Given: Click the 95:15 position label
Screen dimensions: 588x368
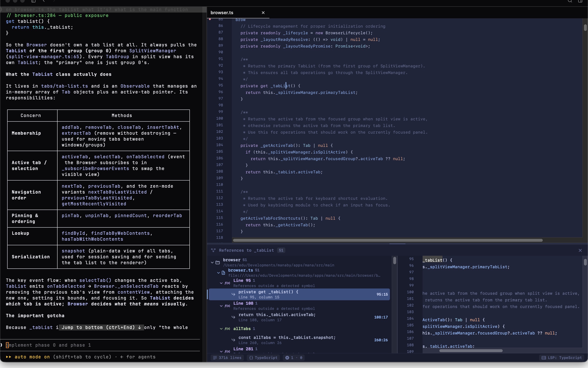Looking at the screenshot, I should click(x=382, y=294).
